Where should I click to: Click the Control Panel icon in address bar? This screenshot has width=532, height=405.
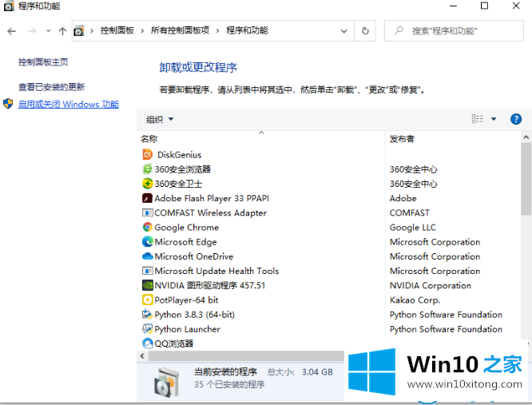[x=79, y=31]
